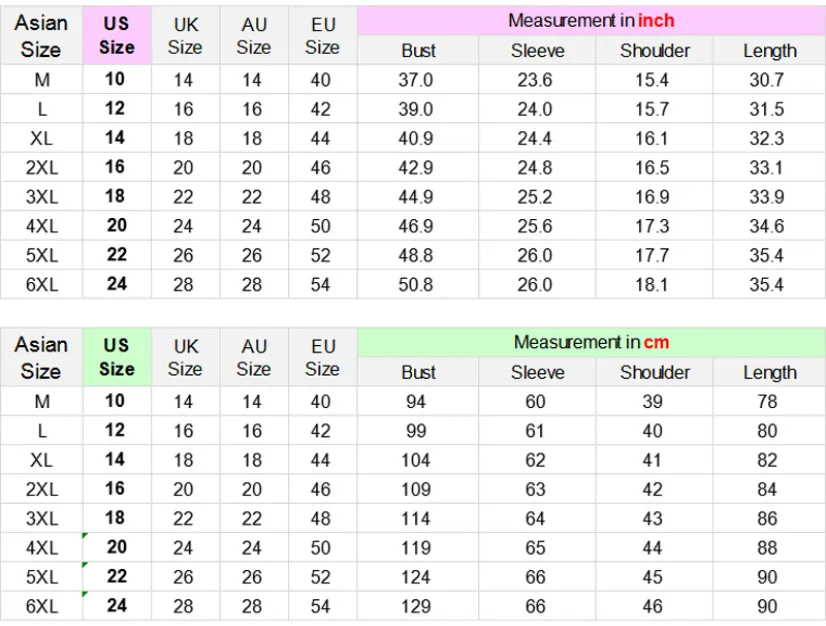
Task: Click Length value 35.4 in the inch 6XL row
Action: pyautogui.click(x=766, y=285)
